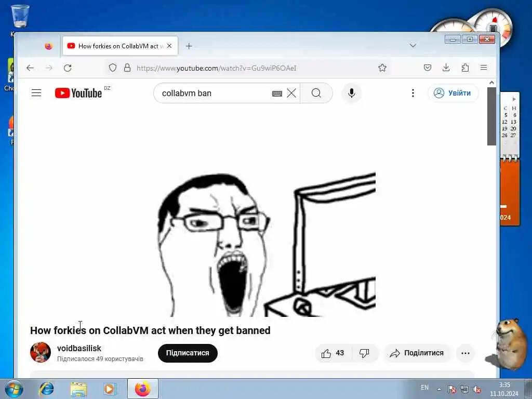Click the Firefox forward arrow
Screen dimensions: 532x399
coord(49,68)
